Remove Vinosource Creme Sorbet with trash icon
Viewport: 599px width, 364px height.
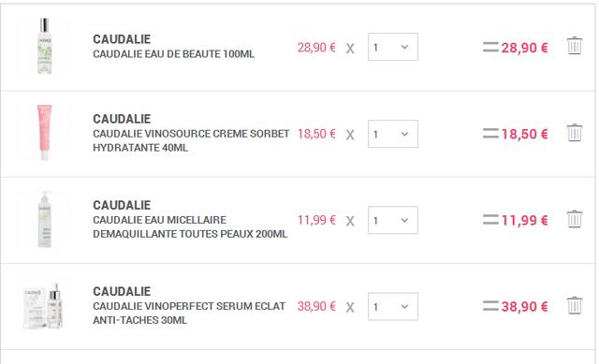pyautogui.click(x=574, y=133)
